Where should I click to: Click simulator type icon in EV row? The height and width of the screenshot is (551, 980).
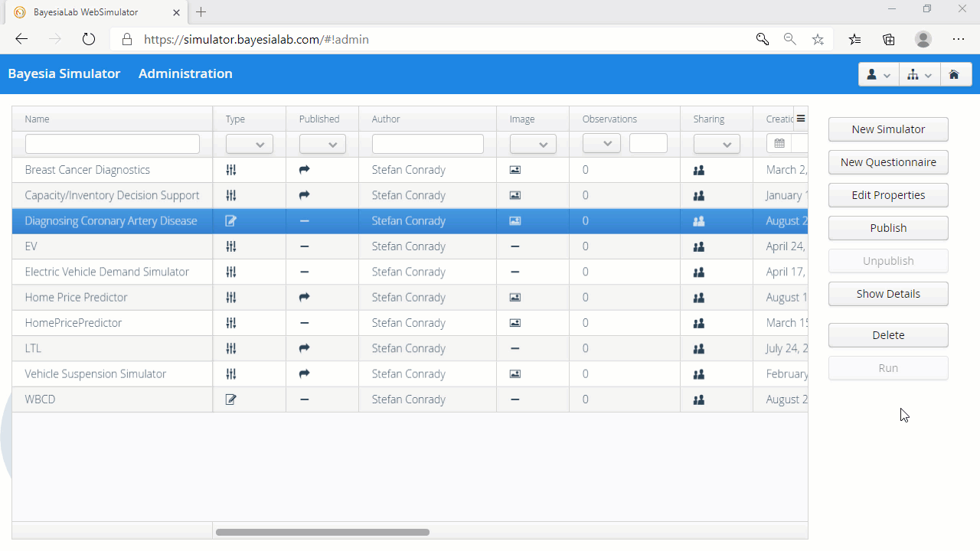coord(231,246)
